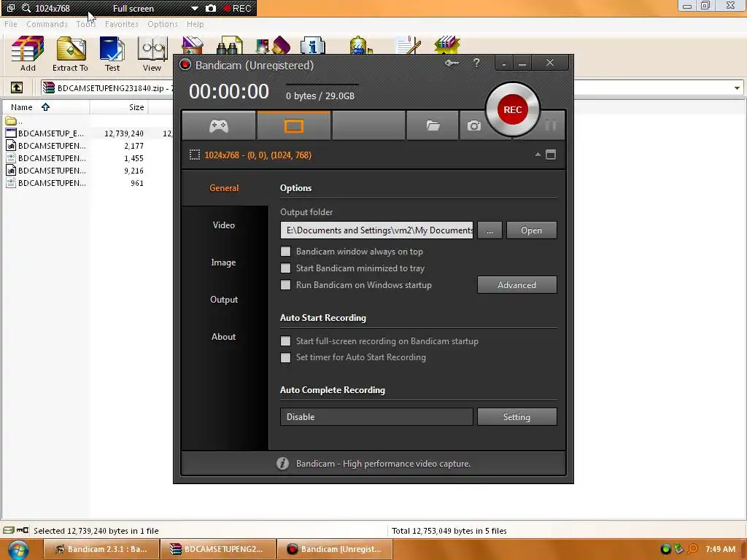This screenshot has width=747, height=560.
Task: Click the dashed rectangle target selection icon
Action: 194,155
